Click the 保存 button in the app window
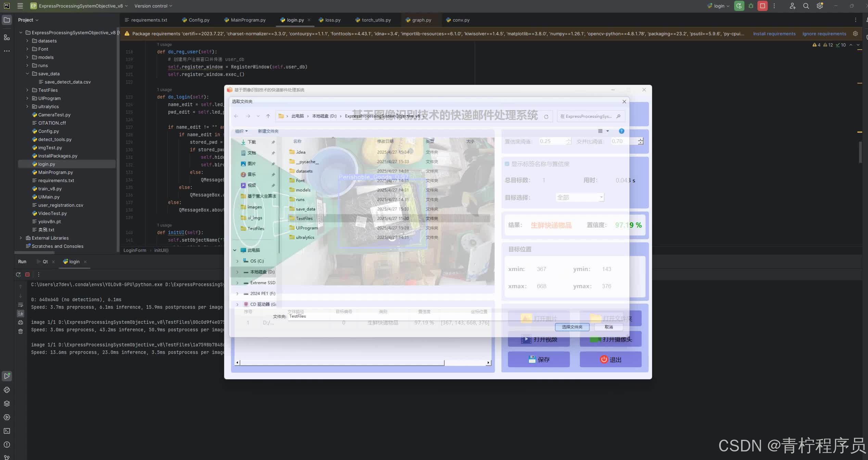 [539, 359]
